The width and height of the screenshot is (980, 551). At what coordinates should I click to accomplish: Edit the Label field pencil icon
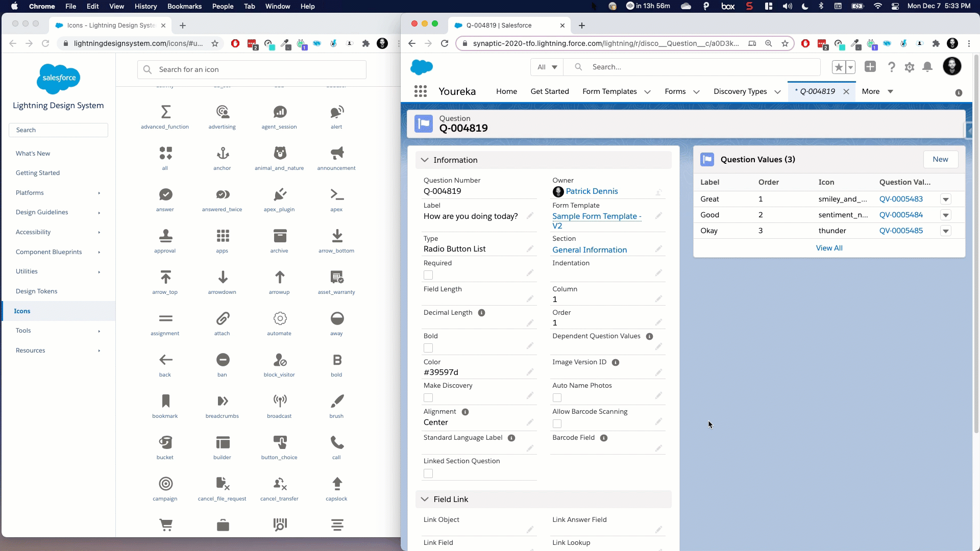530,216
